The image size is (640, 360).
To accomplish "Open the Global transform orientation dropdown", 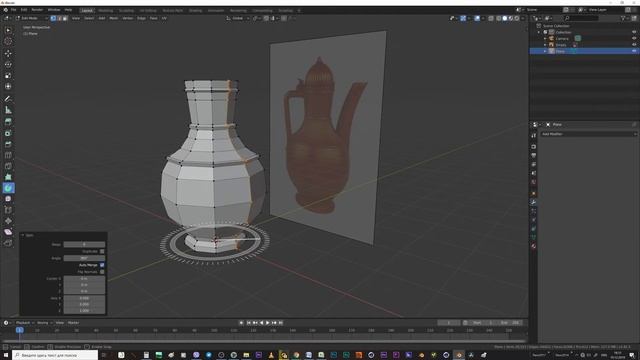I will coord(238,18).
